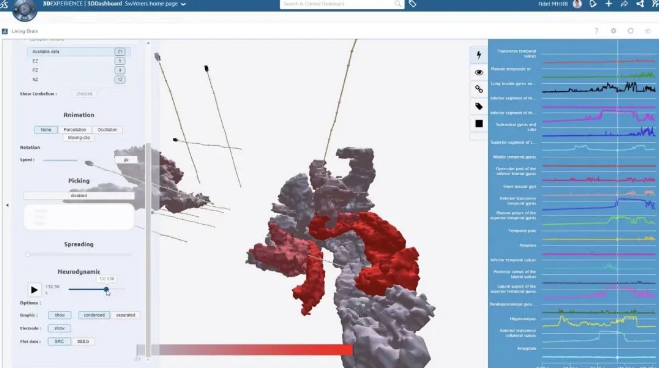Play the Neurodynamic simulation
Viewport: 659px width, 368px height.
click(x=34, y=289)
